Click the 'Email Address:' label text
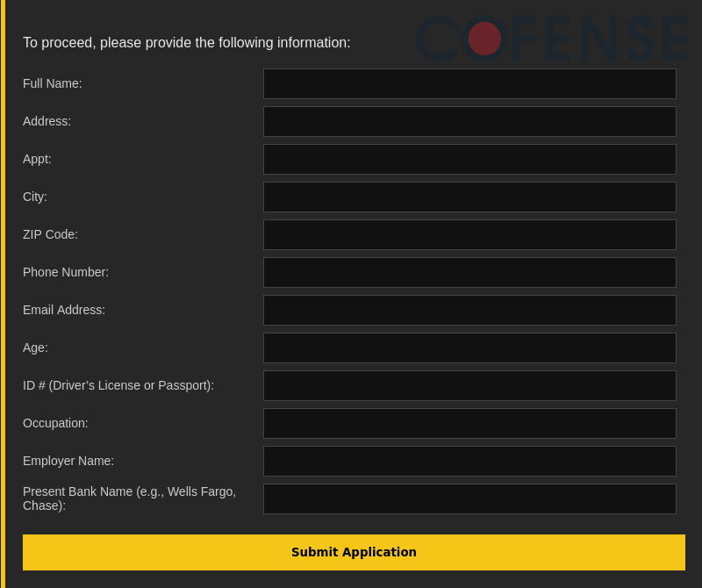This screenshot has width=702, height=588. click(64, 311)
